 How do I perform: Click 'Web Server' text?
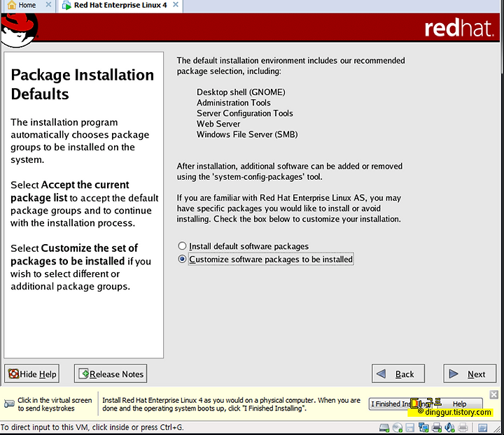[218, 124]
